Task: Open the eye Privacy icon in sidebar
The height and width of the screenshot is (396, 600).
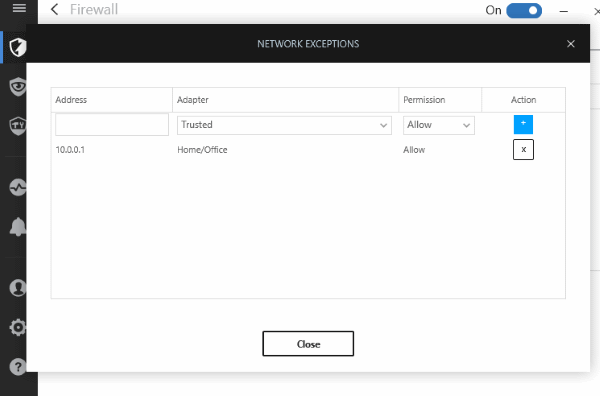Action: tap(18, 86)
